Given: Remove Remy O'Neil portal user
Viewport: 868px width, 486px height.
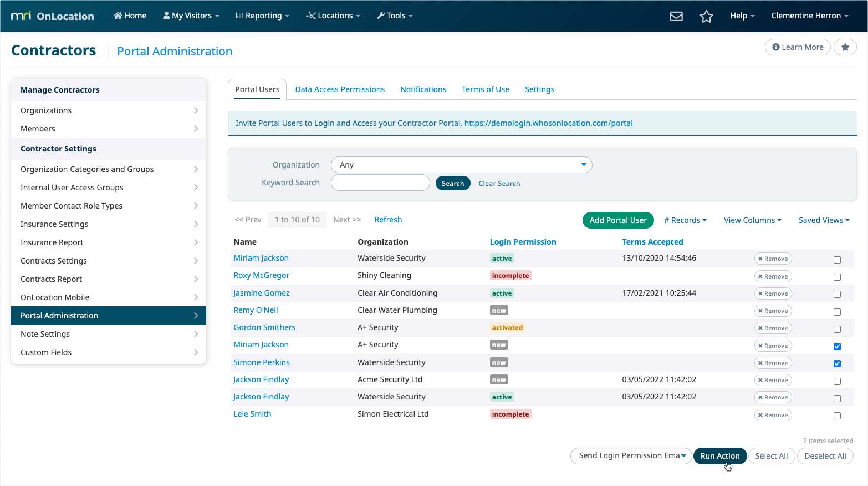Looking at the screenshot, I should click(773, 311).
